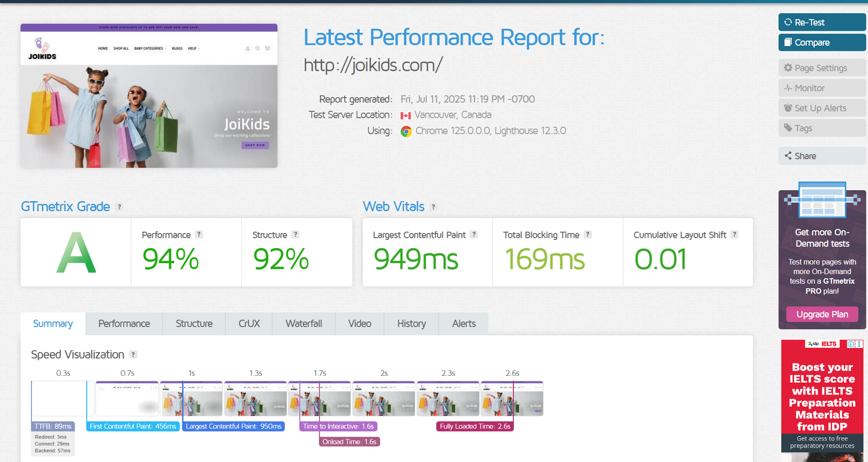Image resolution: width=868 pixels, height=462 pixels.
Task: Click help icon beside Performance score
Action: (198, 235)
